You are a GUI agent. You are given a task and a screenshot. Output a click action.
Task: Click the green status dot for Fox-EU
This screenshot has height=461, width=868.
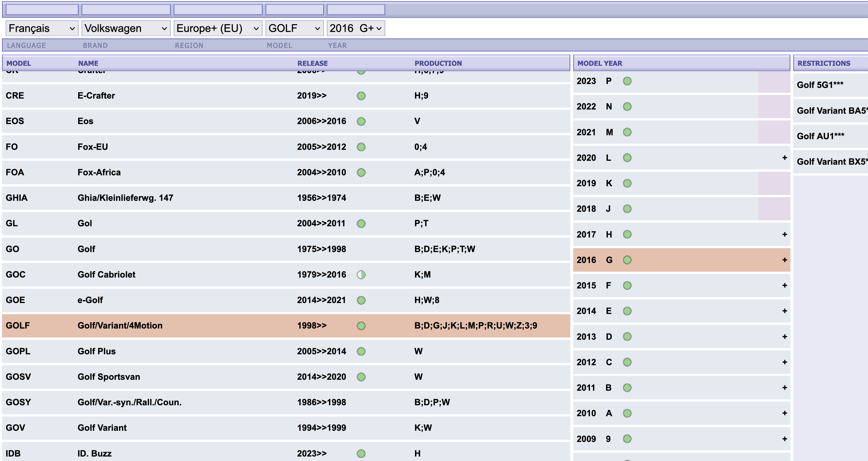pyautogui.click(x=361, y=147)
